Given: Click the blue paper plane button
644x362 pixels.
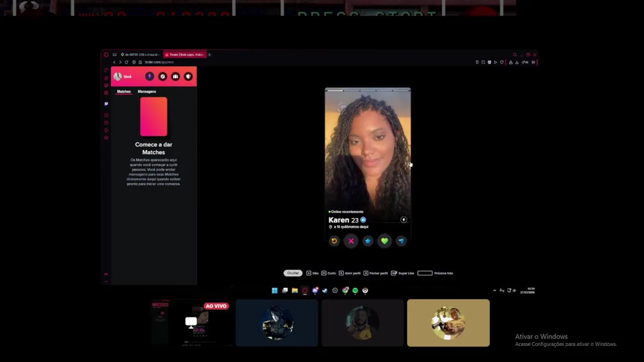Looking at the screenshot, I should click(401, 241).
